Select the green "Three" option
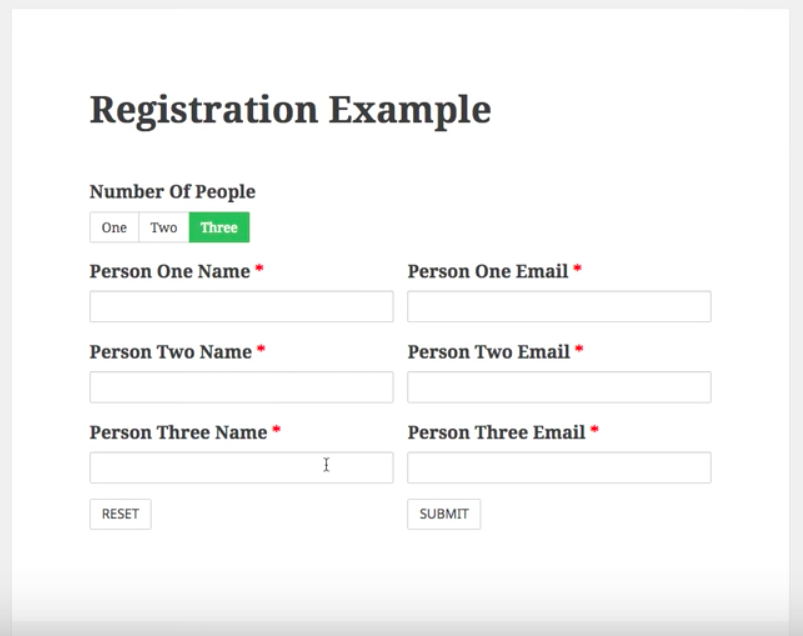Viewport: 803px width, 636px height. point(219,228)
